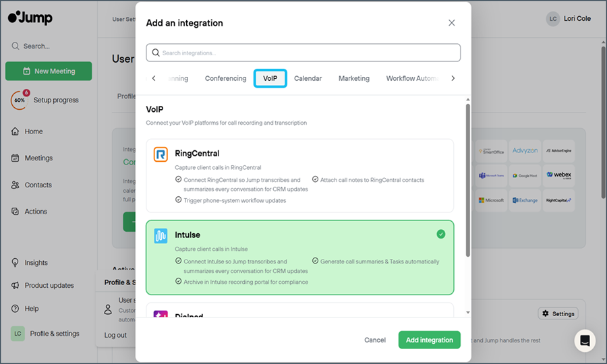Click the Add integration button
This screenshot has width=607, height=364.
tap(430, 340)
